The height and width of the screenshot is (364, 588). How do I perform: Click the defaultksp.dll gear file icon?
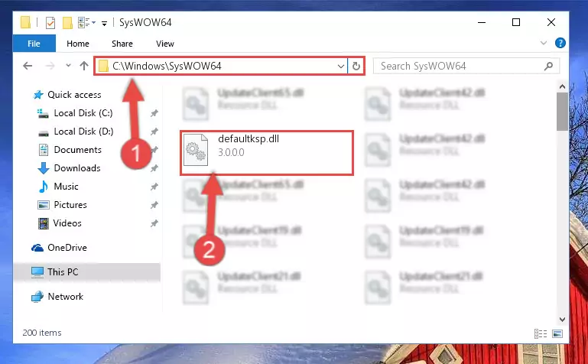tap(196, 151)
